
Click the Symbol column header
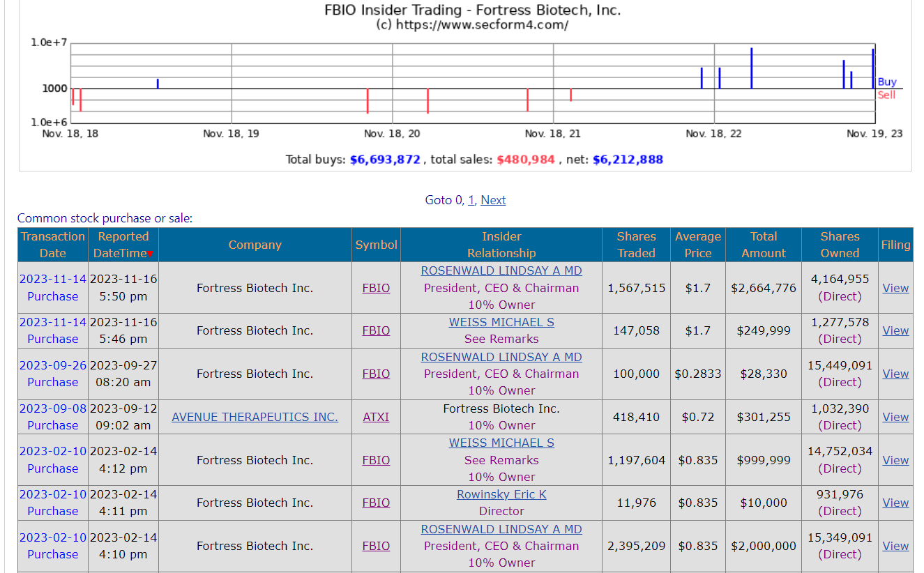tap(377, 245)
